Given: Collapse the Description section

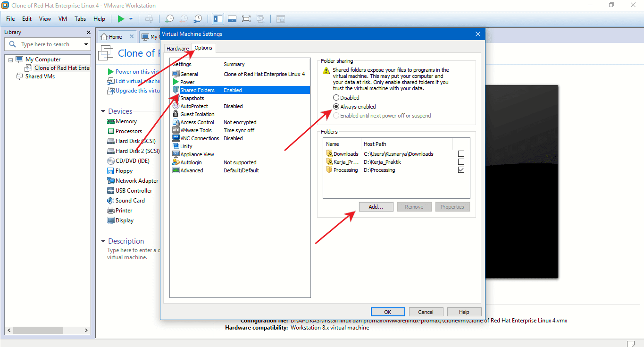Looking at the screenshot, I should (103, 241).
